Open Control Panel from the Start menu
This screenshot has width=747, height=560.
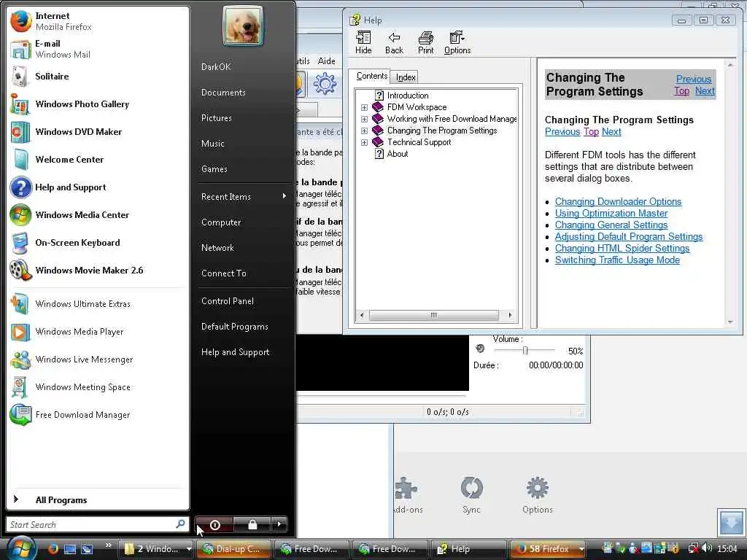pyautogui.click(x=228, y=301)
